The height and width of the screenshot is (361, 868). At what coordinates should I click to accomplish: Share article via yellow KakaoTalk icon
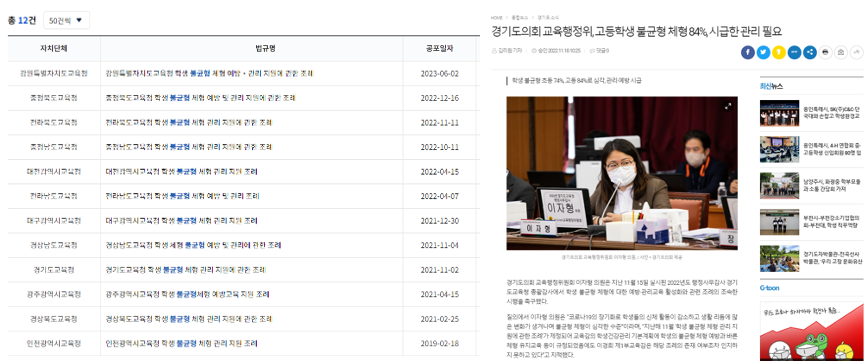point(779,53)
